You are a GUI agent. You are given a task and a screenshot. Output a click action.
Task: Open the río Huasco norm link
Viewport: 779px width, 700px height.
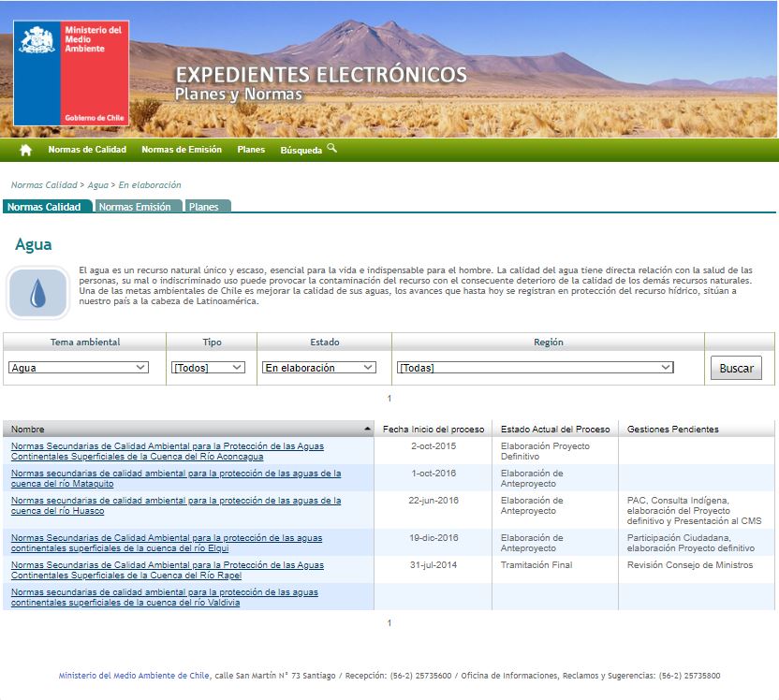176,505
